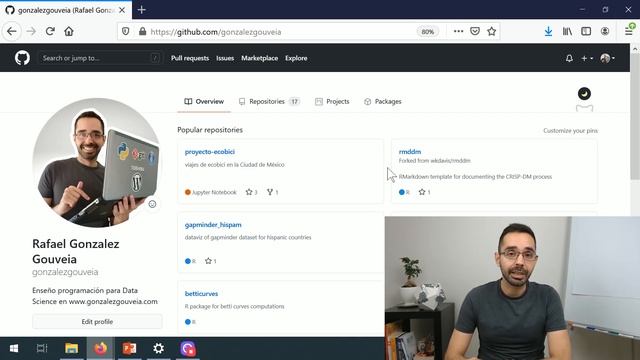Open GitHub notifications bell

pos(569,58)
